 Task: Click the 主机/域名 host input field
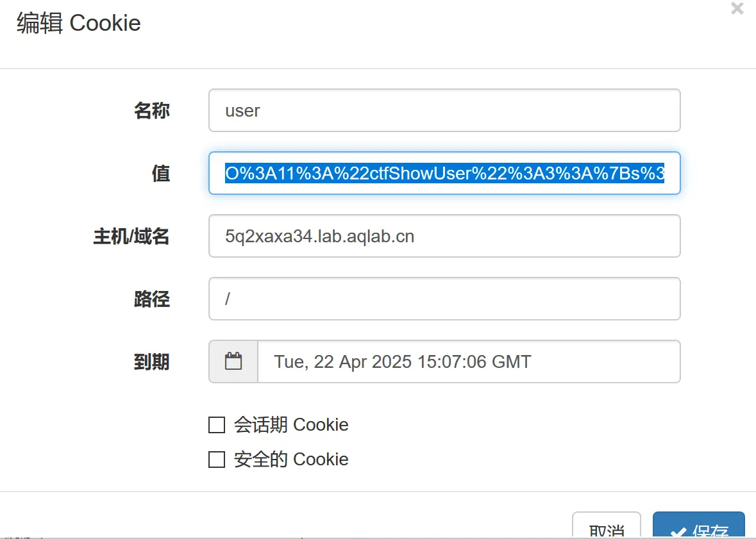coord(444,236)
